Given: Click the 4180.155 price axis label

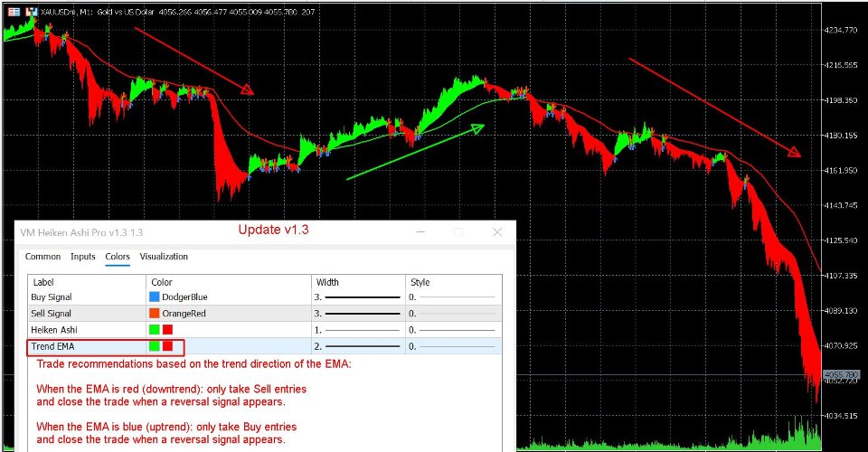Looking at the screenshot, I should [841, 135].
